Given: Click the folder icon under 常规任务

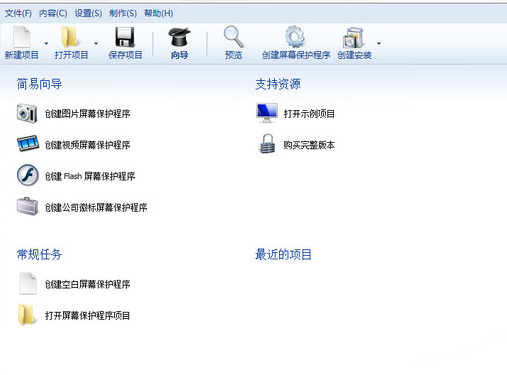Looking at the screenshot, I should pyautogui.click(x=27, y=314).
